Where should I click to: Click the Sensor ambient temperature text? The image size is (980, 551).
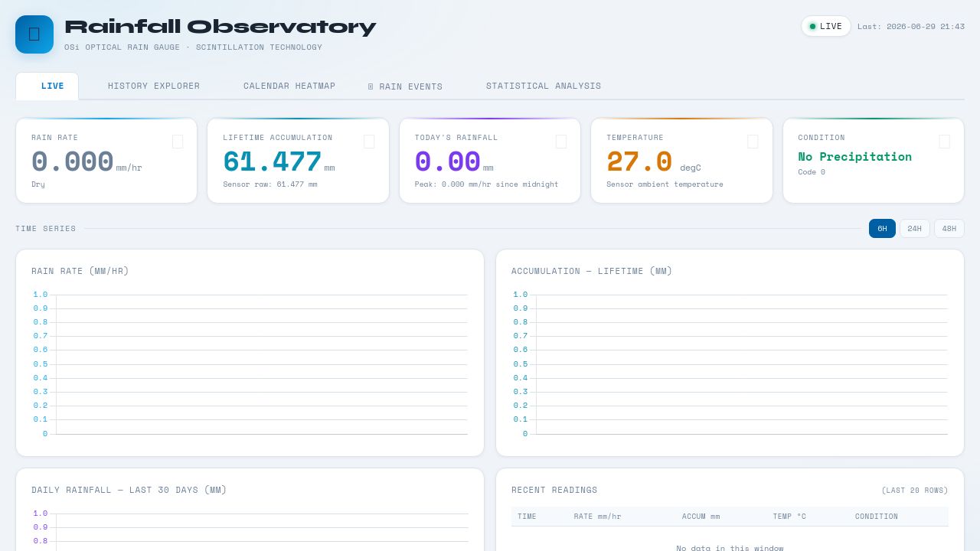click(x=665, y=184)
